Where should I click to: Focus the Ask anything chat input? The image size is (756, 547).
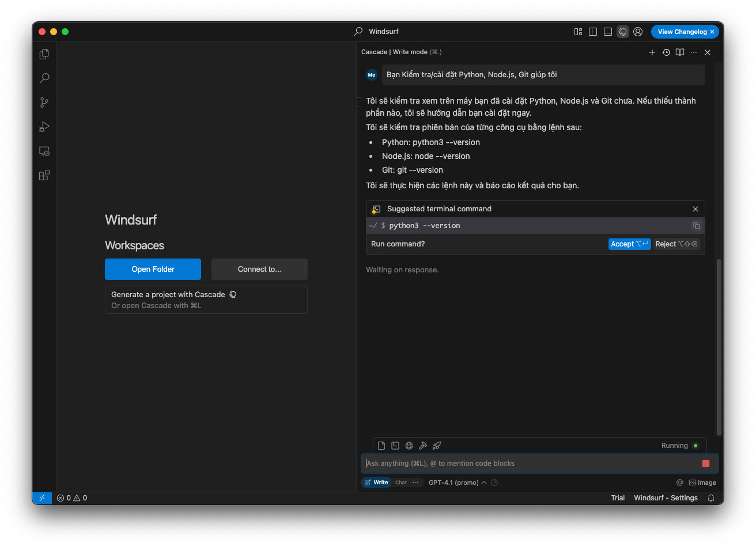tap(530, 464)
